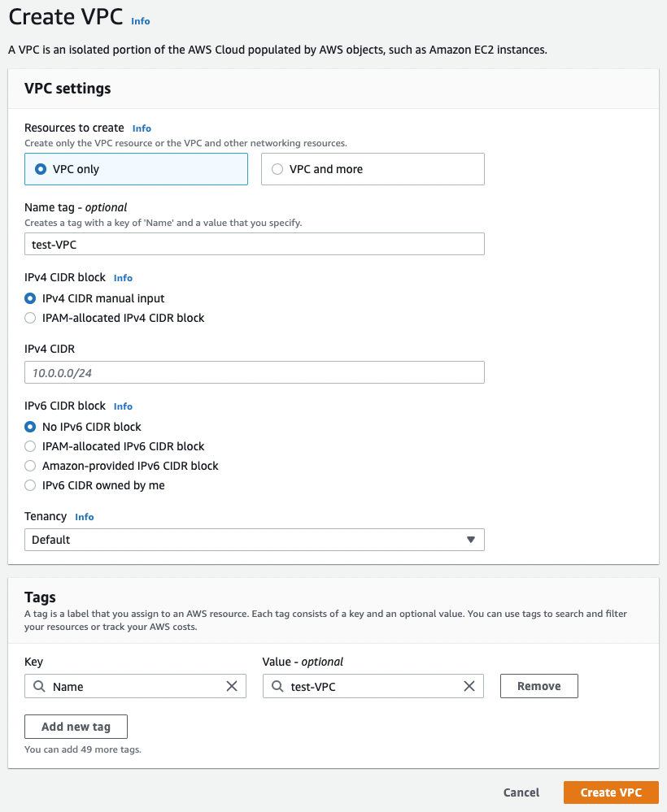The width and height of the screenshot is (667, 812).
Task: Open Info link next to Resources to create
Action: pos(142,128)
